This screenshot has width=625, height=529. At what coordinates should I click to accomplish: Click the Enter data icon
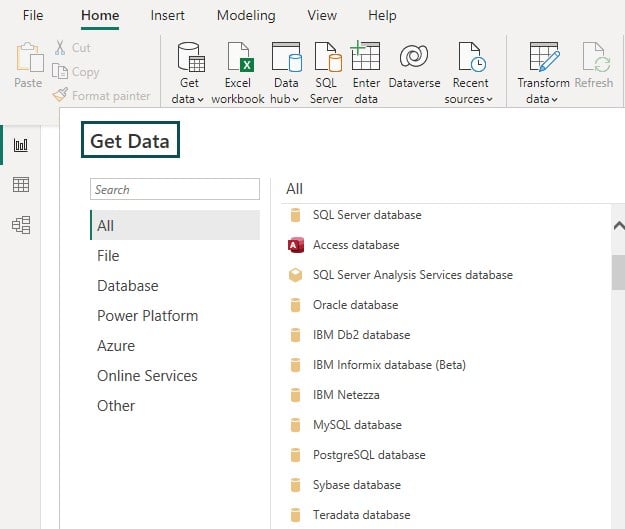click(x=366, y=56)
